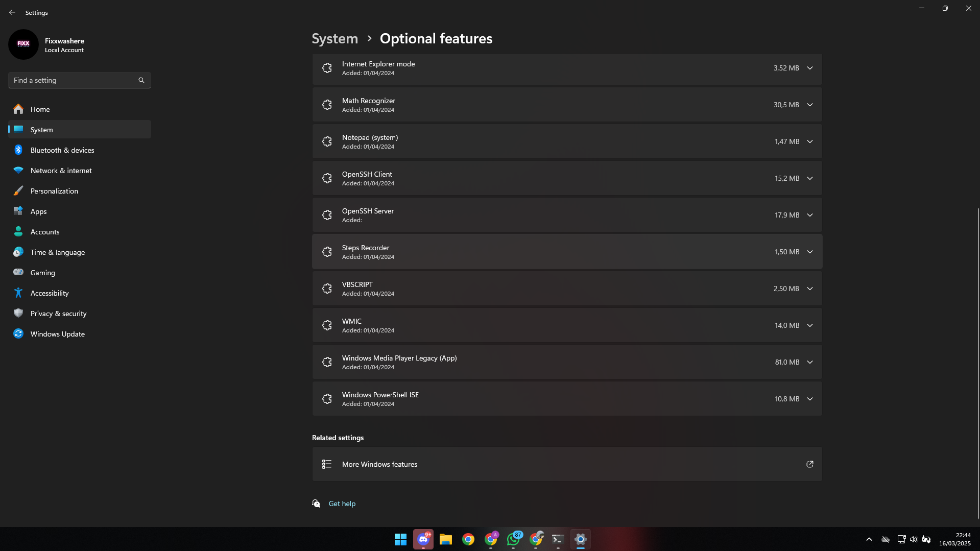Open WhatsApp from the taskbar
The width and height of the screenshot is (980, 551).
tap(513, 539)
